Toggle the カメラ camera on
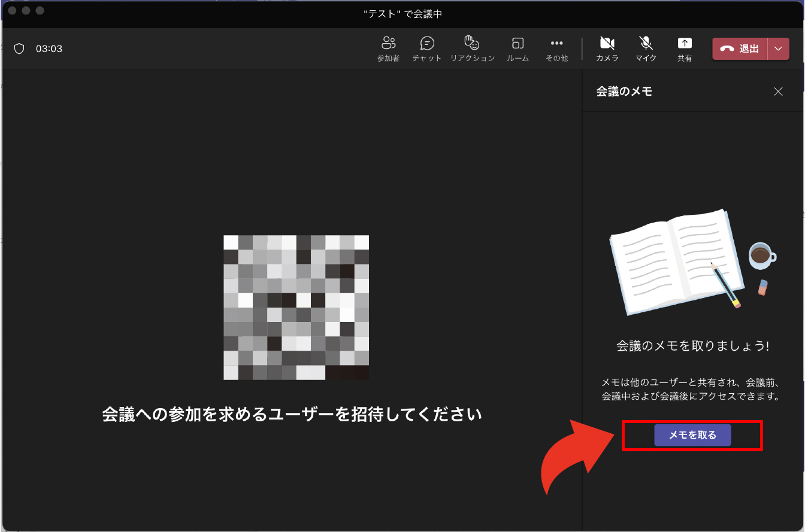 pyautogui.click(x=607, y=48)
